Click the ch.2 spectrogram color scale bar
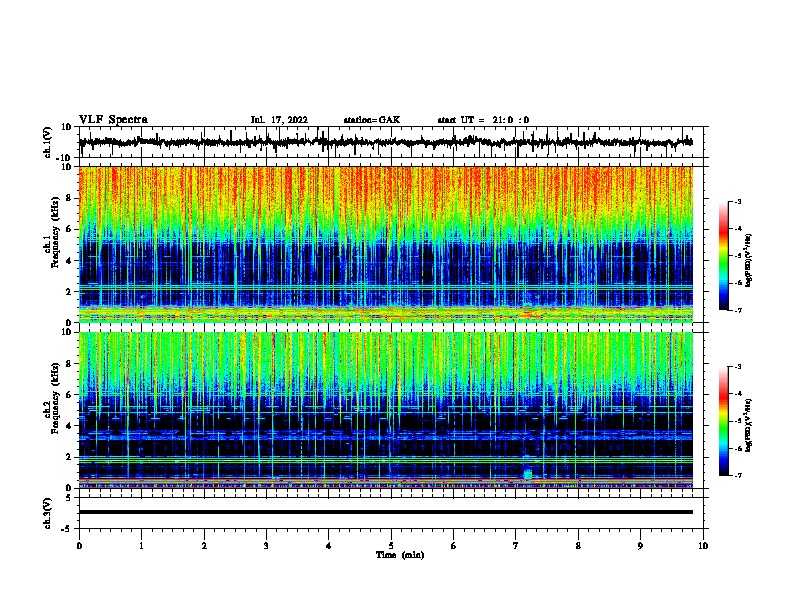792x612 pixels. click(724, 421)
